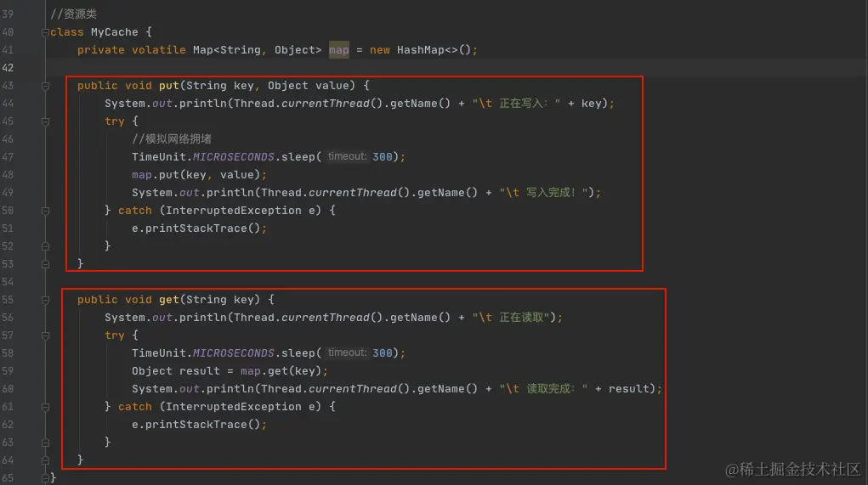The width and height of the screenshot is (868, 485).
Task: Fold the catch block on line 50
Action: click(45, 211)
